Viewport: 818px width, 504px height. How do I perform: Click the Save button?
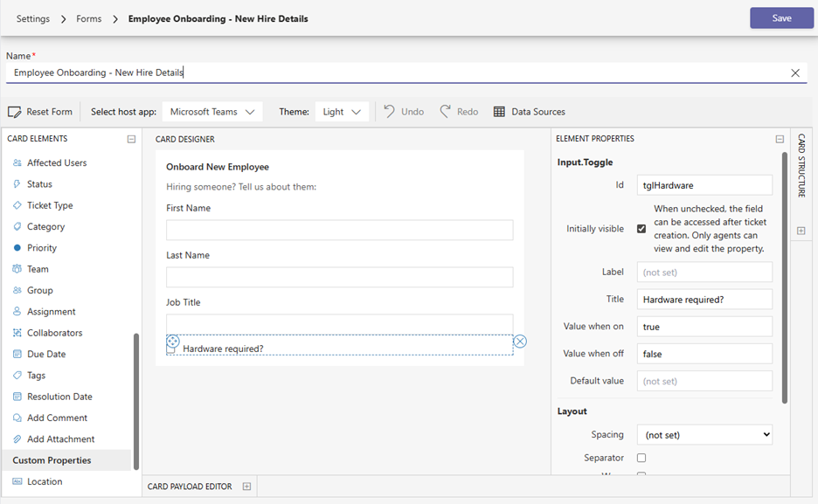click(781, 18)
